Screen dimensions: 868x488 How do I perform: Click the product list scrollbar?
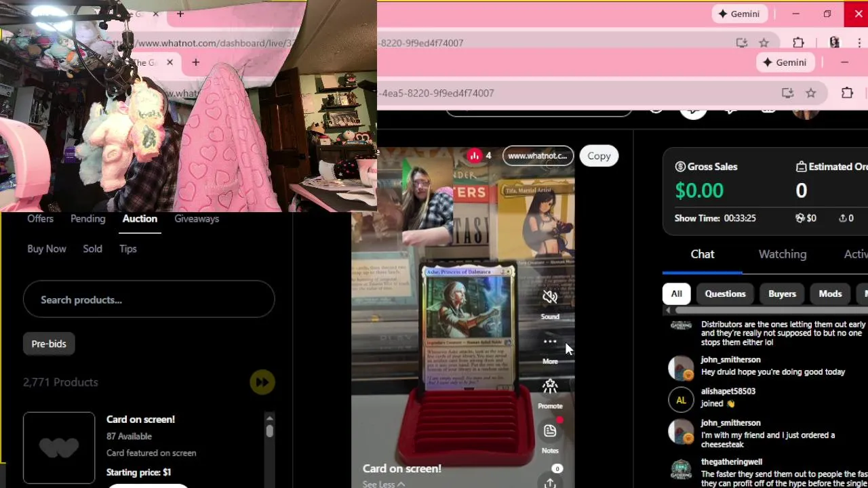269,431
